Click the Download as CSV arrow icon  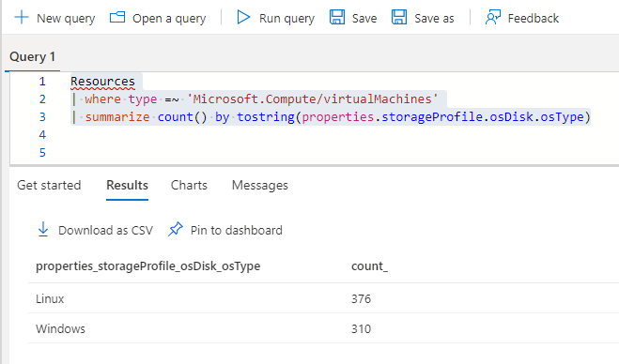click(43, 230)
